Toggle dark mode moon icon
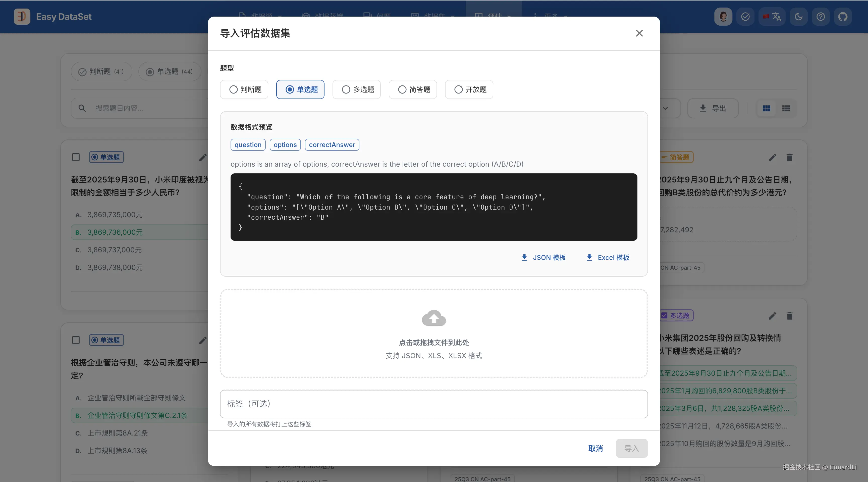868x482 pixels. tap(798, 17)
